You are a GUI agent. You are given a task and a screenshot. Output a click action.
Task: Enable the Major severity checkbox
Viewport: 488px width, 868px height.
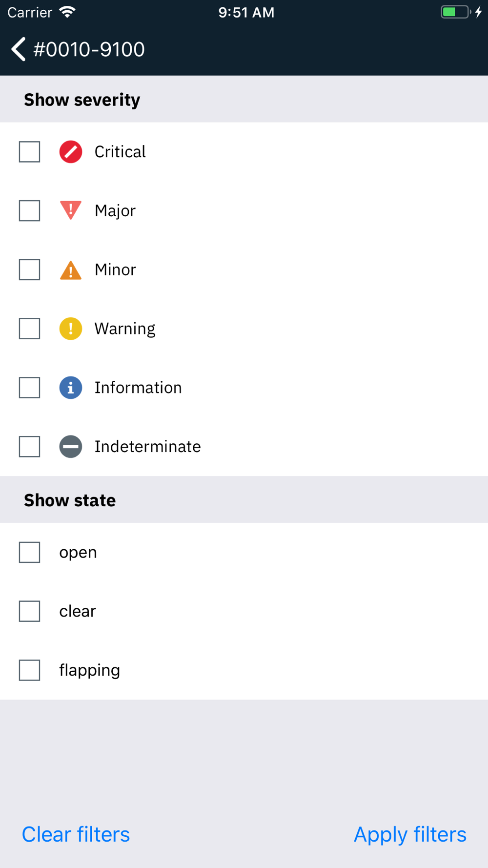[30, 211]
